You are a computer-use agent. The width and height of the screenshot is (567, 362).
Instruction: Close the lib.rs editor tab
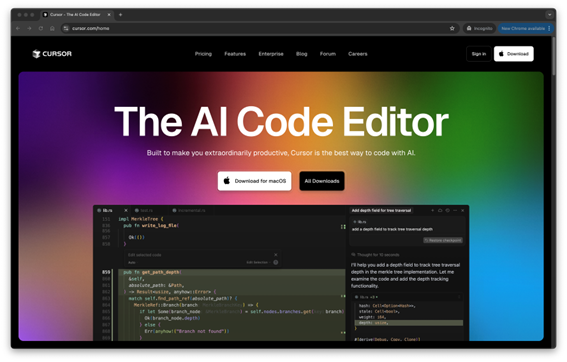click(x=126, y=210)
